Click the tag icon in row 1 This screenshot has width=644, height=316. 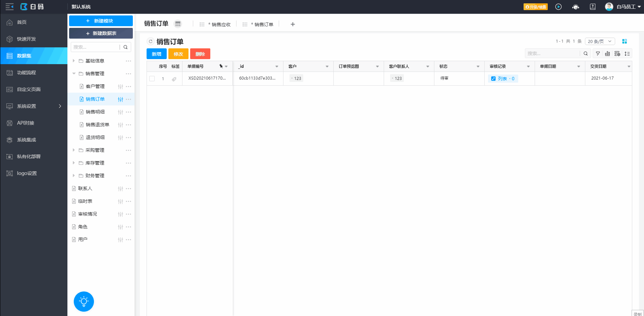point(174,79)
